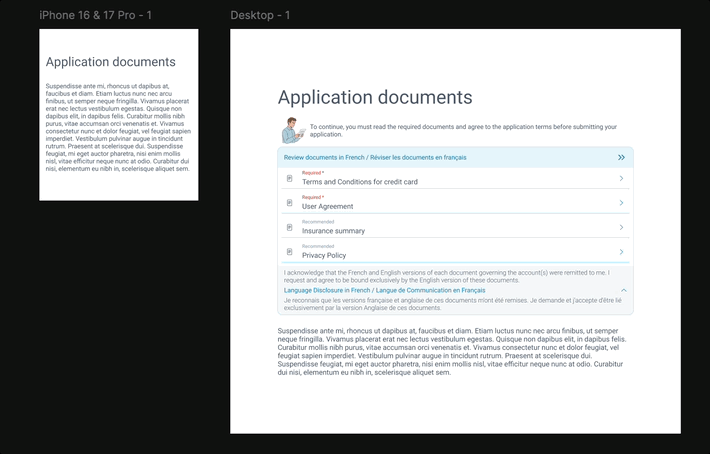710x454 pixels.
Task: Click the Required label above Terms and Conditions
Action: 313,173
